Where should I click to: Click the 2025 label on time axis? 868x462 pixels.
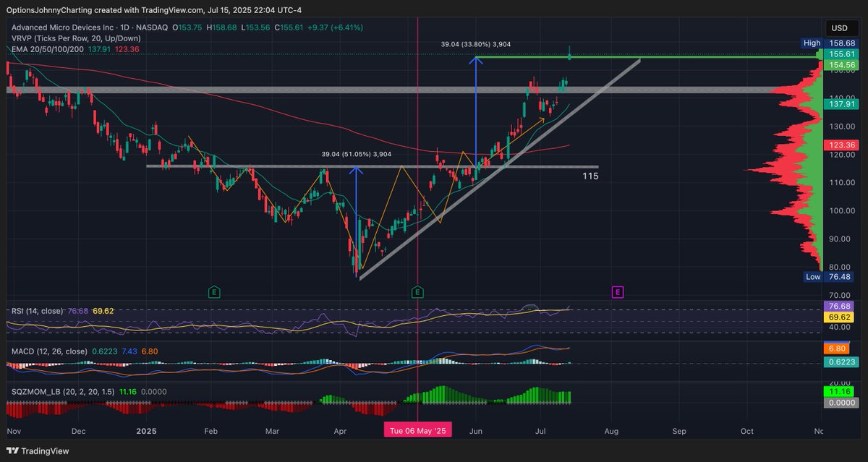coord(147,431)
